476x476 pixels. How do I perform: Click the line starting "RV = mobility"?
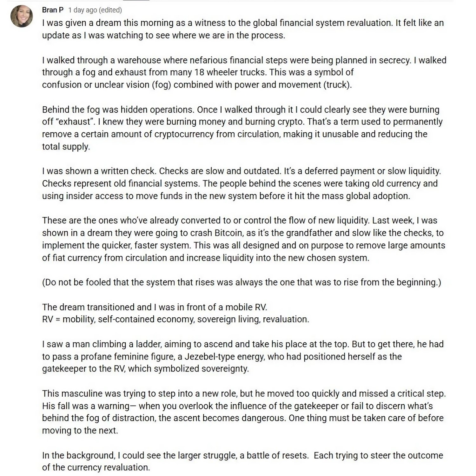(175, 319)
